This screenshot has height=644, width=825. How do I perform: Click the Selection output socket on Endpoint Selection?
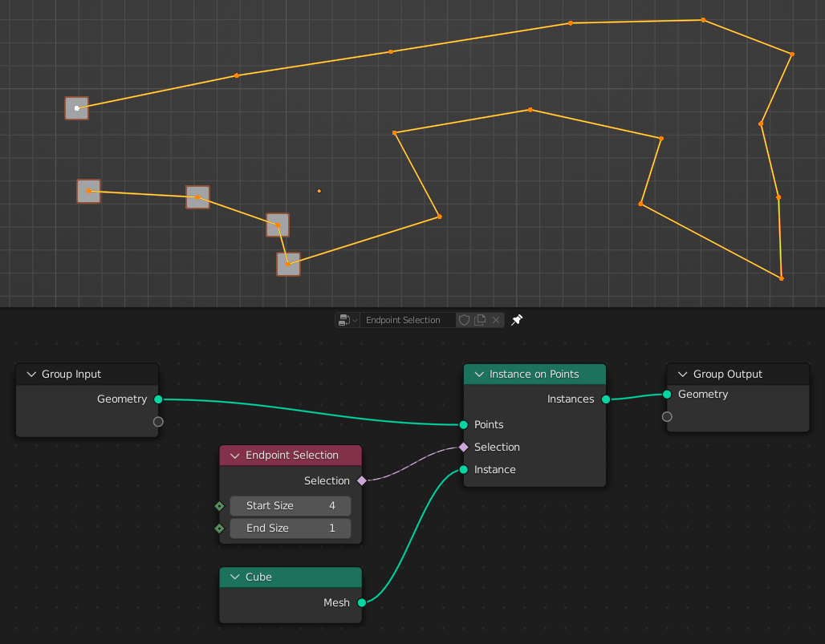[362, 480]
